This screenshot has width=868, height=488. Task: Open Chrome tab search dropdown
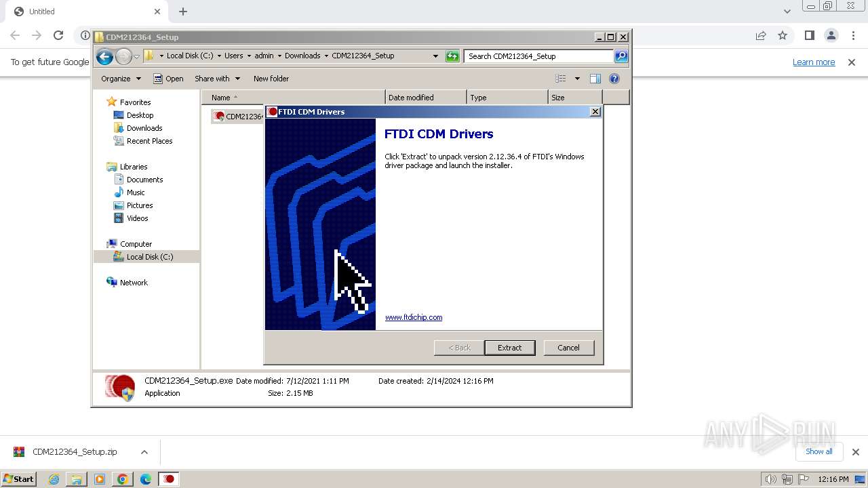click(x=787, y=12)
